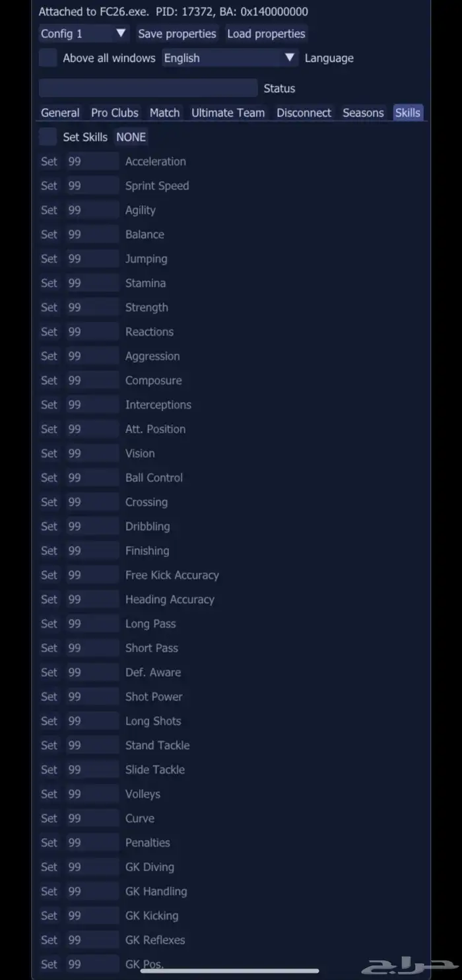Apply Set for Sprint Speed

[49, 186]
